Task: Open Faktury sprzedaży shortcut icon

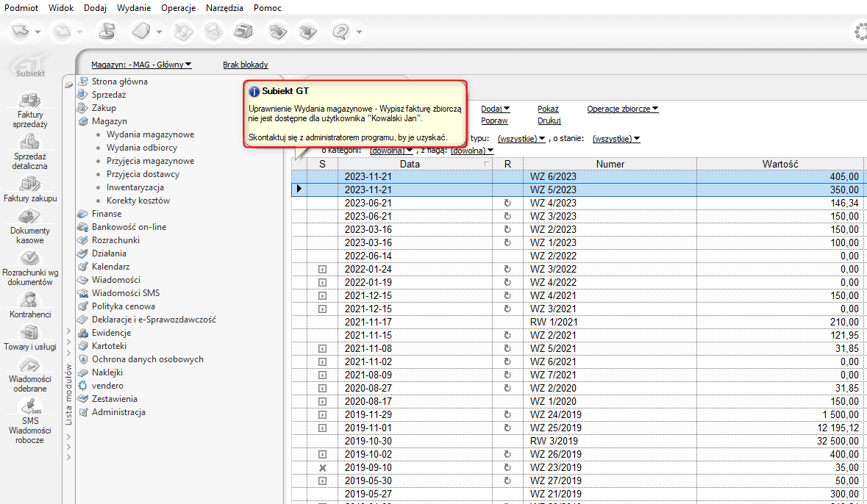Action: 30,99
